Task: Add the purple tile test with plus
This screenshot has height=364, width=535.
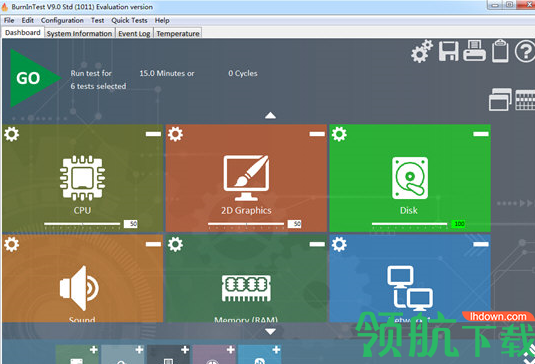Action: coord(231,350)
